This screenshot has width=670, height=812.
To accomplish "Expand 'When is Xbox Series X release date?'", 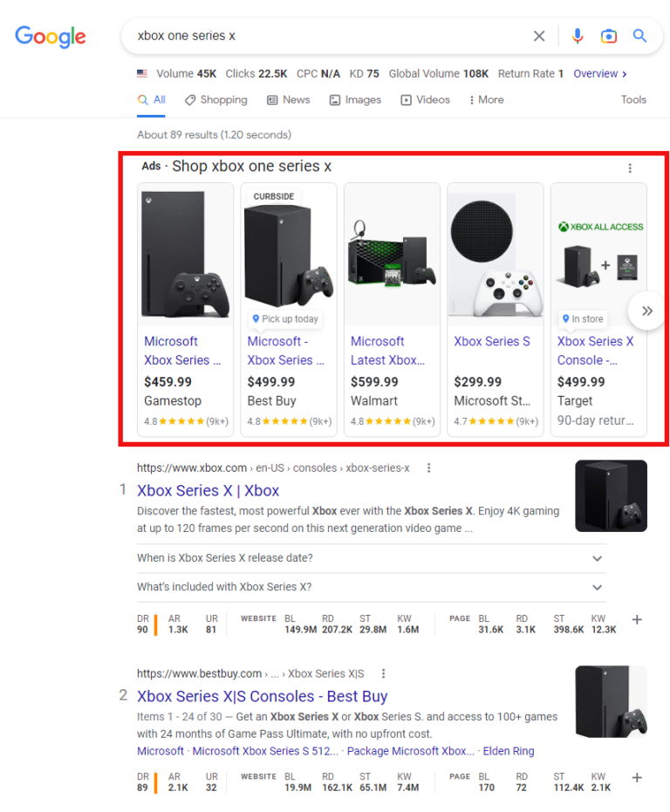I will [x=372, y=558].
